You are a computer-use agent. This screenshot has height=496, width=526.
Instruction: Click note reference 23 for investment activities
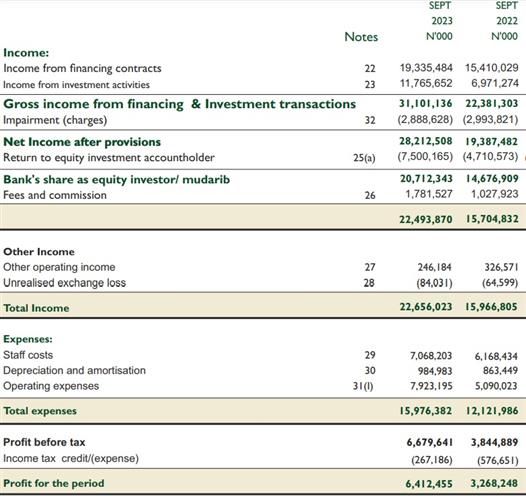(370, 84)
